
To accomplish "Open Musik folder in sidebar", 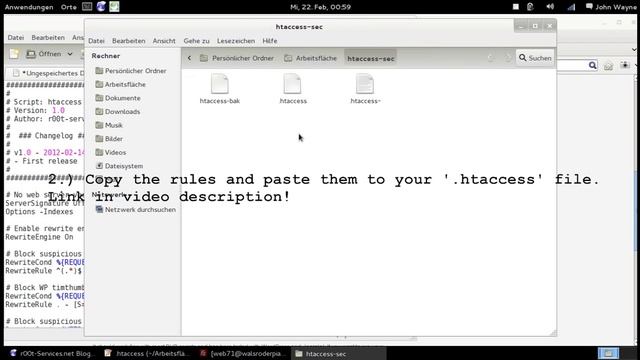I will (109, 125).
